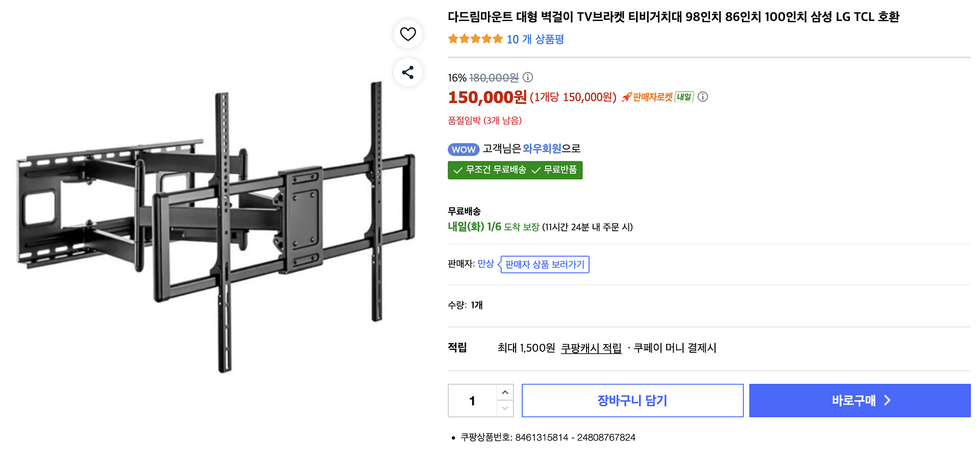Image resolution: width=980 pixels, height=459 pixels.
Task: Click the blue WOW badge
Action: [463, 149]
